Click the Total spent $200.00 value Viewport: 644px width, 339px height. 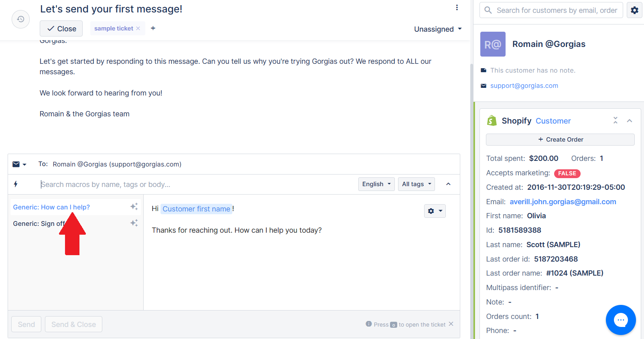click(544, 158)
